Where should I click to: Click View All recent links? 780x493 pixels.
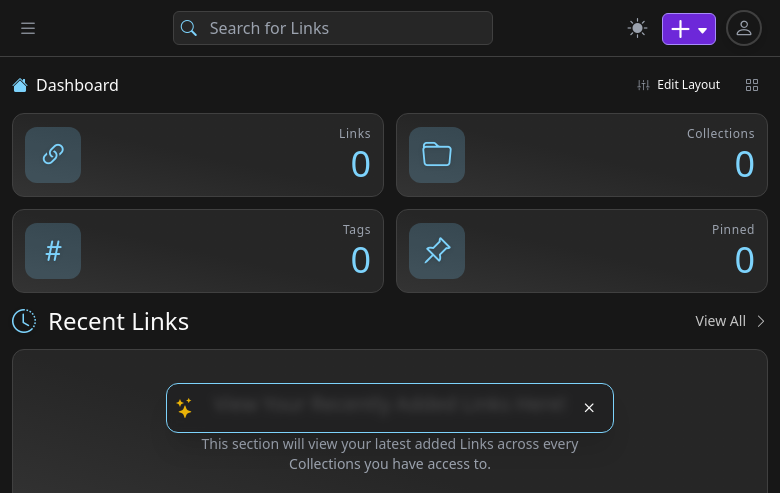(720, 321)
